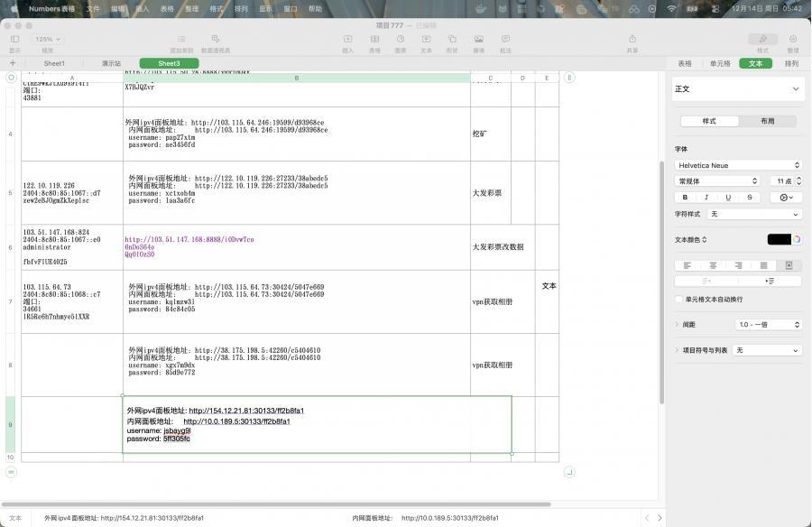Add a new sheet with plus icon
The image size is (812, 527).
pos(12,63)
